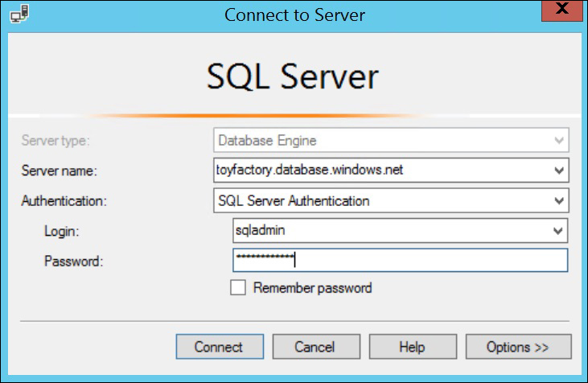The image size is (588, 383).
Task: Tick the Remember password checkbox
Action: tap(238, 288)
